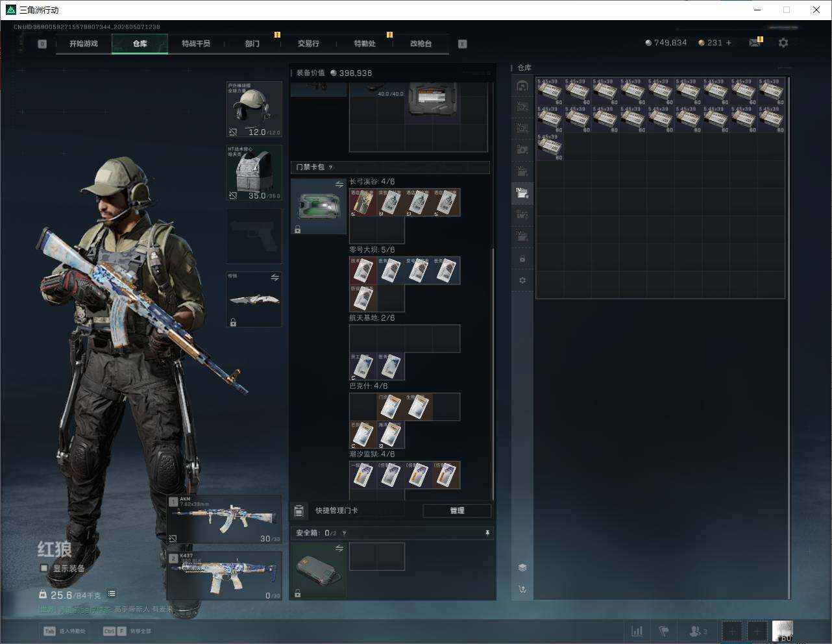This screenshot has width=832, height=644.
Task: Select the safe box container item
Action: point(318,570)
